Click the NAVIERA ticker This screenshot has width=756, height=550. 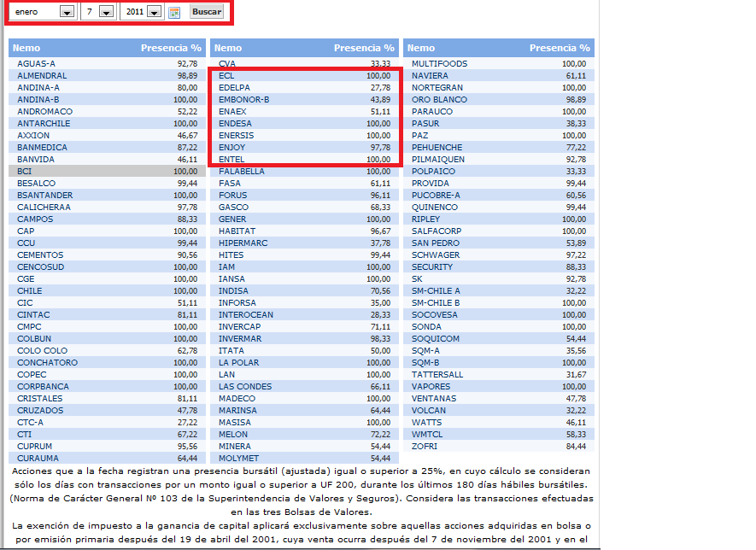point(430,76)
